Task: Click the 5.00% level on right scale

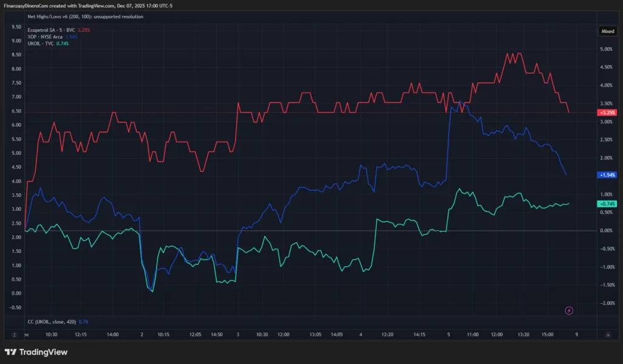Action: pyautogui.click(x=606, y=49)
